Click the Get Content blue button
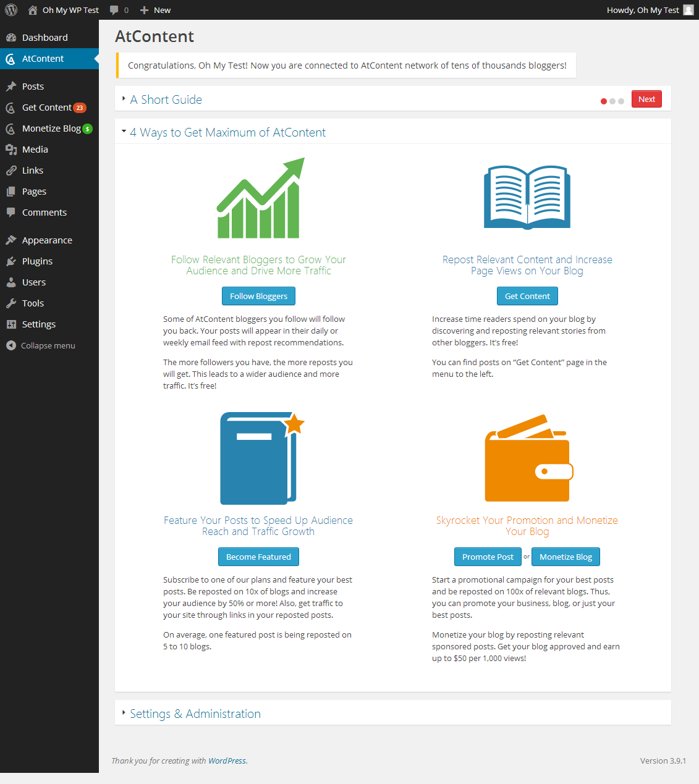Viewport: 699px width, 784px height. tap(527, 296)
